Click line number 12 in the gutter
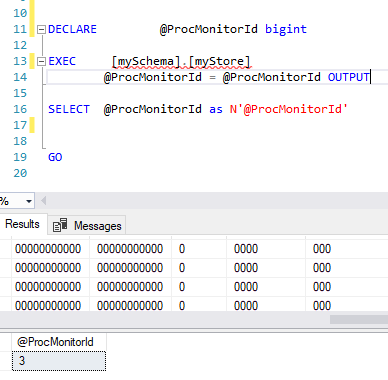Screen dimensions: 388x380 point(20,45)
